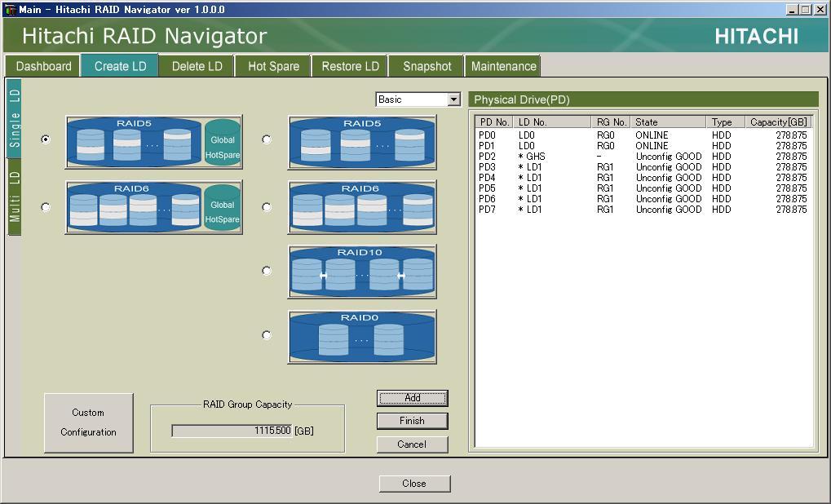
Task: Click the '* GHS' cell for PD2
Action: (x=532, y=157)
